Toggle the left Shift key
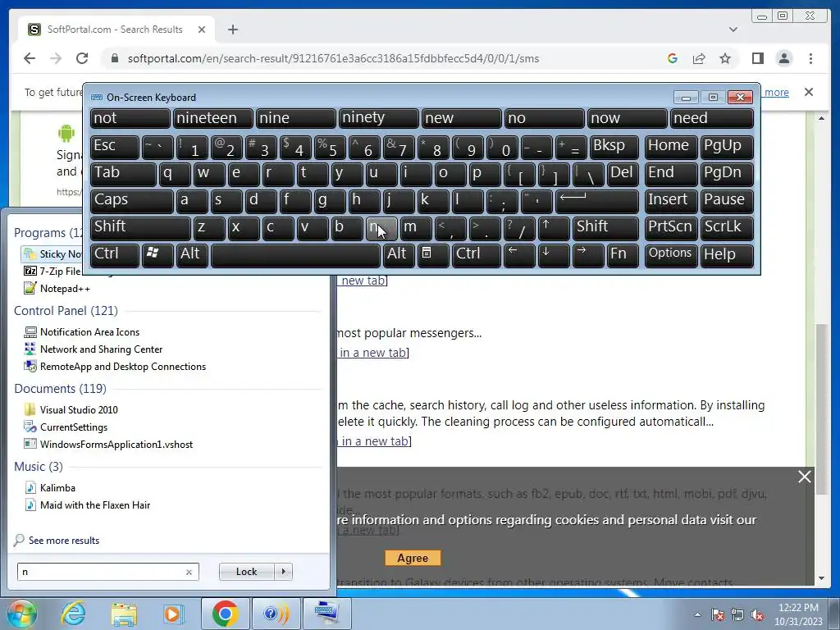Viewport: 840px width, 630px height. point(139,228)
